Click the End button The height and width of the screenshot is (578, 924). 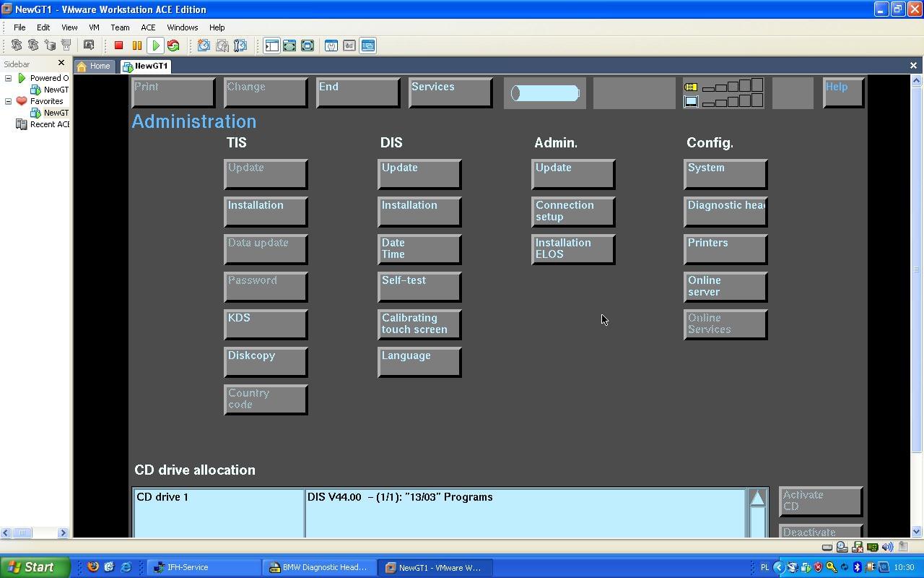357,92
